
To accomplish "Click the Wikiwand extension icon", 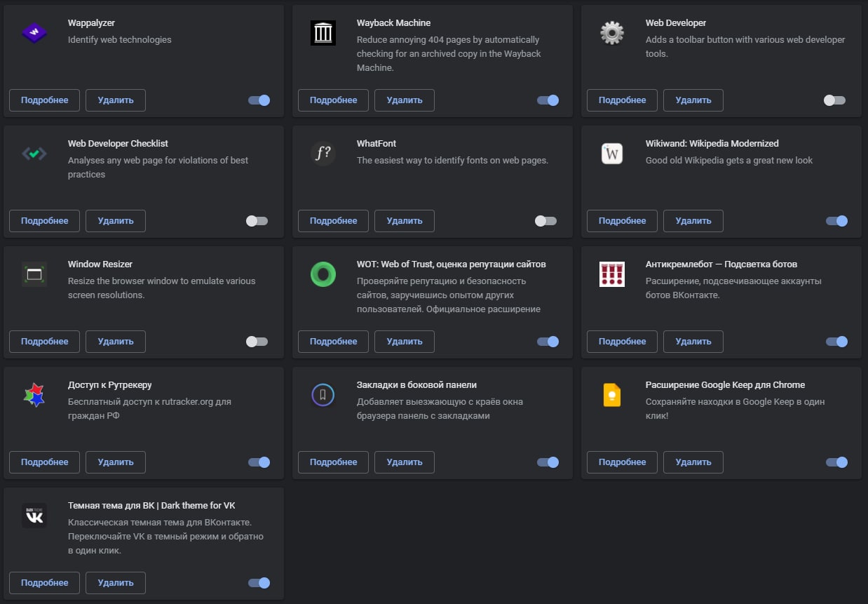I will click(612, 154).
